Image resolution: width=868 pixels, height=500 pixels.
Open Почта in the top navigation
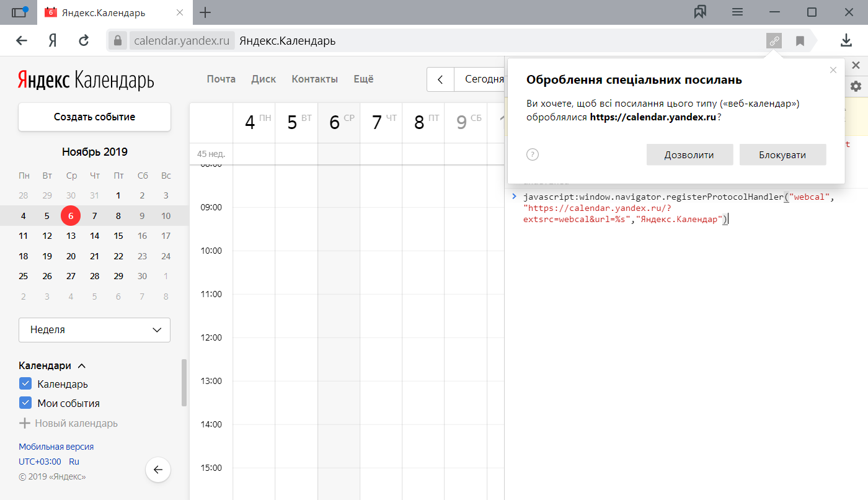[221, 79]
